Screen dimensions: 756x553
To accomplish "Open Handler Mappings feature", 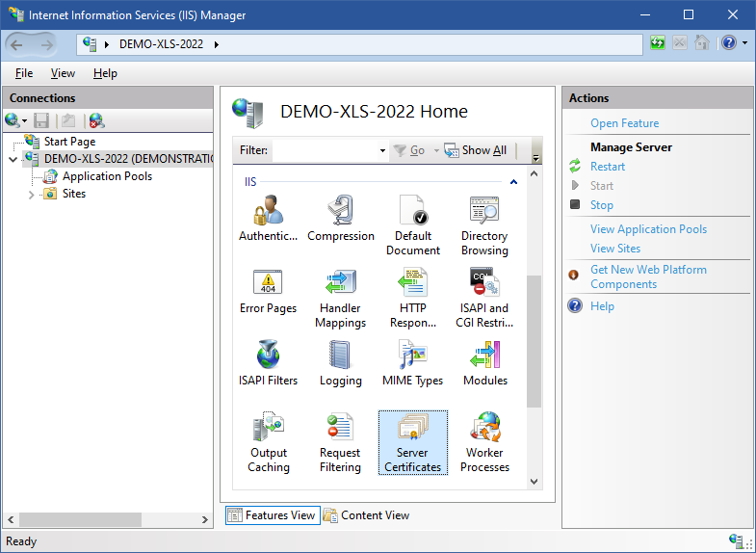I will pos(340,297).
